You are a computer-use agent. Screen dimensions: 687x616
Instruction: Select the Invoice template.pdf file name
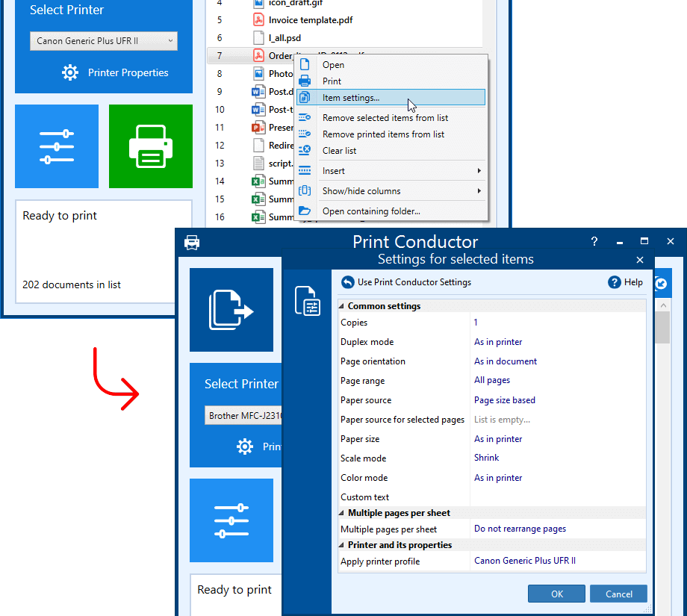310,20
